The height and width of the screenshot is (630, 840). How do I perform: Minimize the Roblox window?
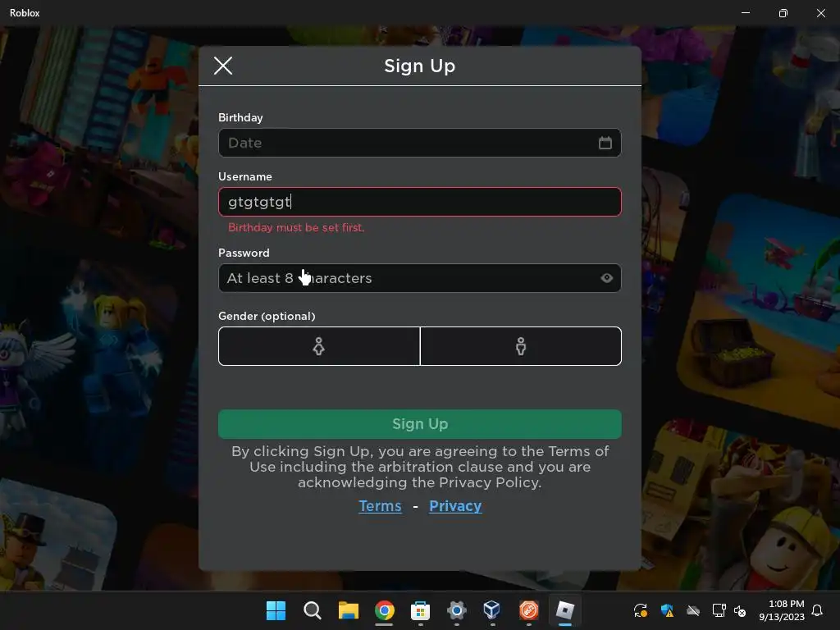tap(745, 12)
